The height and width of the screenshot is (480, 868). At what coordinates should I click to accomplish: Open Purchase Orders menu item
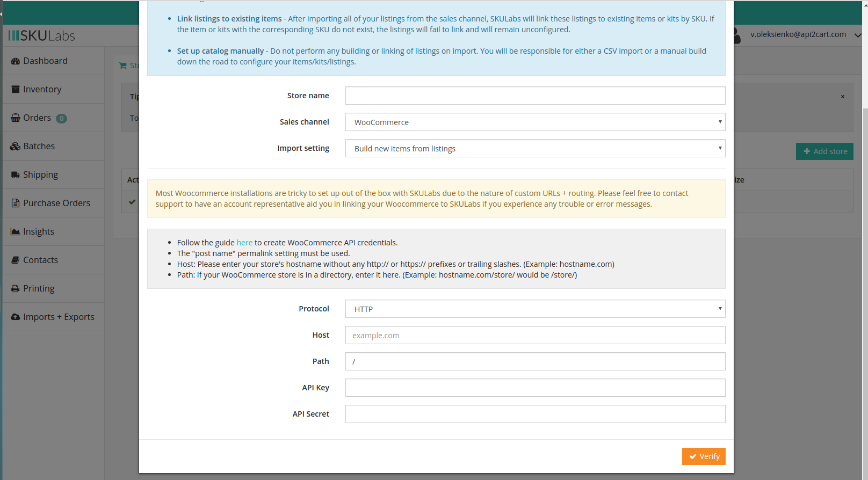(56, 203)
